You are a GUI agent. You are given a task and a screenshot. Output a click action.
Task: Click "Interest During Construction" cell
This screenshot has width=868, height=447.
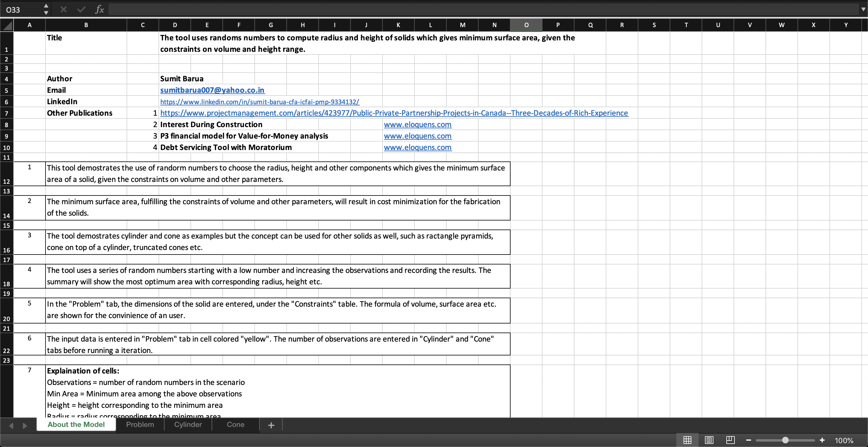(x=211, y=124)
